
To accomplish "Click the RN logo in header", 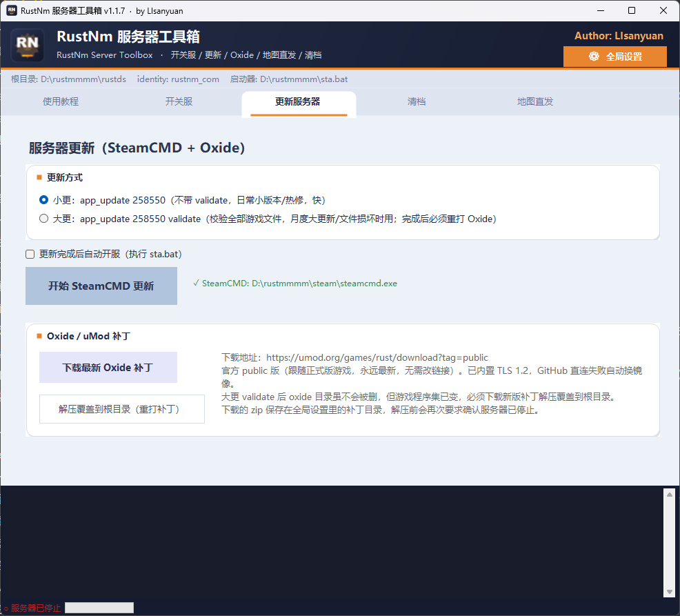I will [x=28, y=45].
